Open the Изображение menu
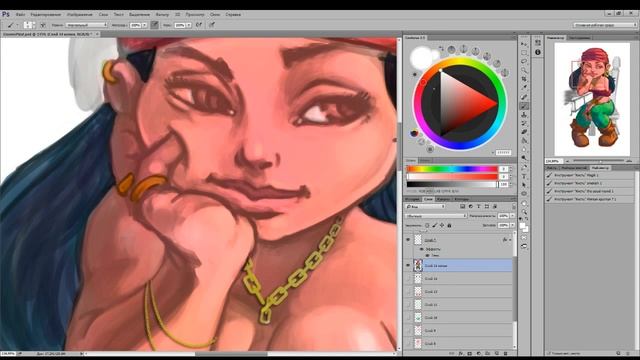 pos(80,14)
